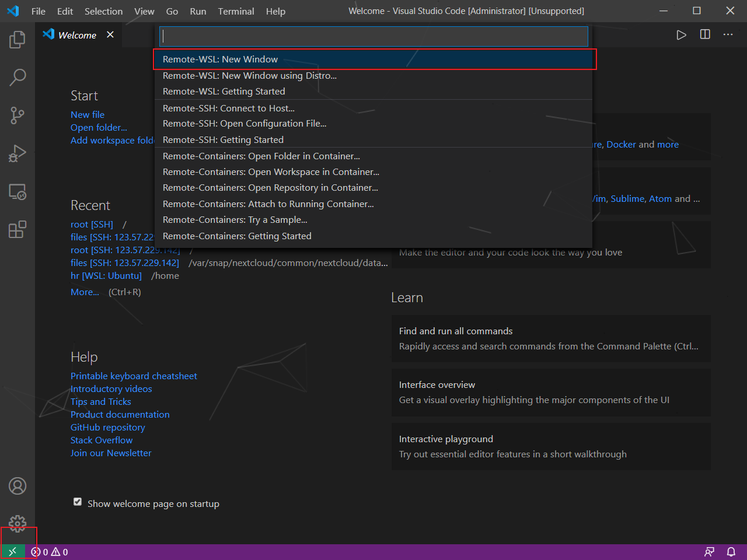Select Remote-Containers: Attach to Running Container
Viewport: 747px width, 560px height.
point(268,204)
